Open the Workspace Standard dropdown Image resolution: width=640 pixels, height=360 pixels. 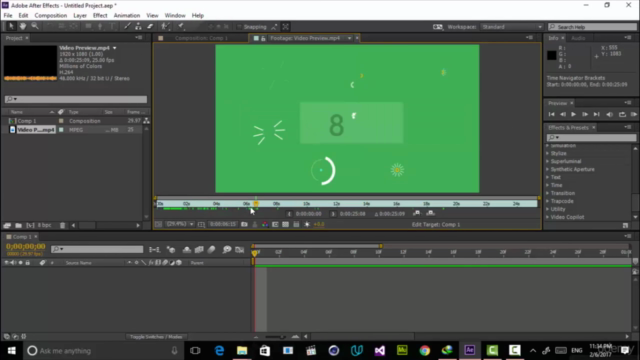click(x=512, y=27)
